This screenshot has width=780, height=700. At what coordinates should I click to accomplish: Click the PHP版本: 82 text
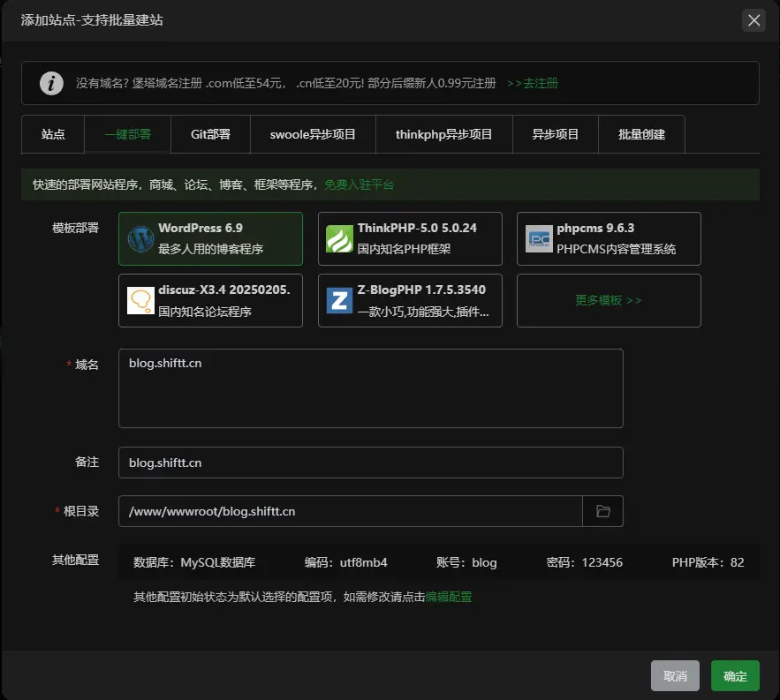click(708, 562)
